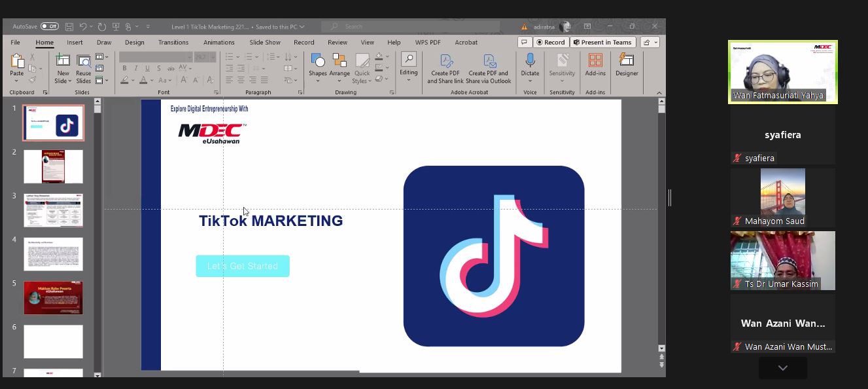Viewport: 868px width, 389px height.
Task: Click Present in Teams
Action: pos(602,42)
